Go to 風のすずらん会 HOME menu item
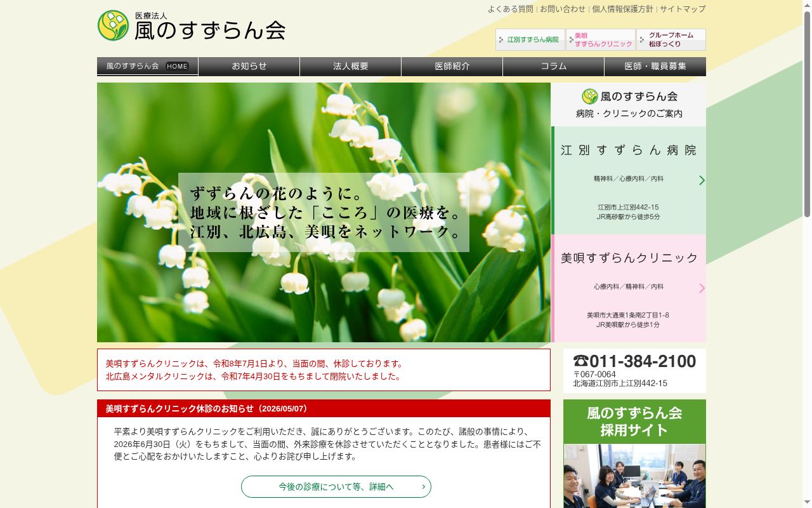 147,66
